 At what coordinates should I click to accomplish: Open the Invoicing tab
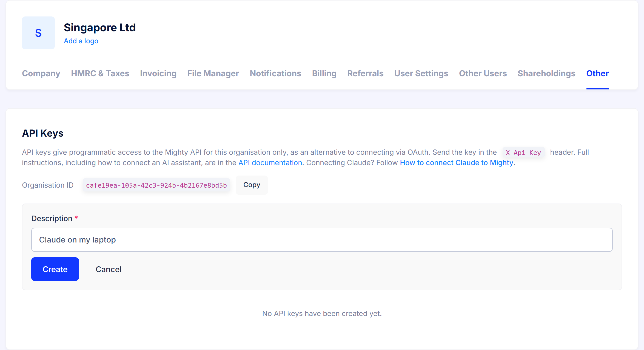click(158, 73)
